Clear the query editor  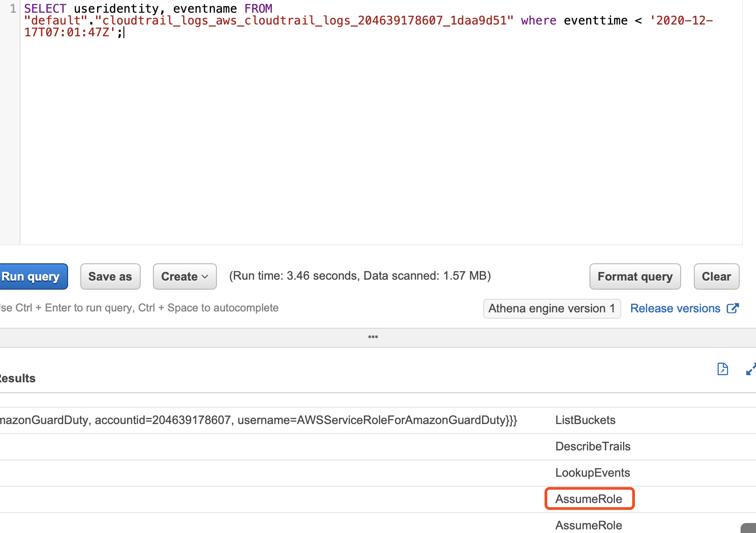pyautogui.click(x=717, y=276)
